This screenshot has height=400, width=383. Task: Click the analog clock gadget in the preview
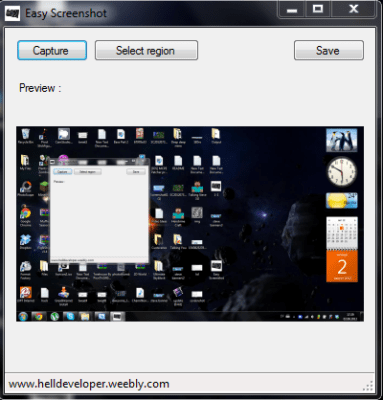tap(342, 172)
